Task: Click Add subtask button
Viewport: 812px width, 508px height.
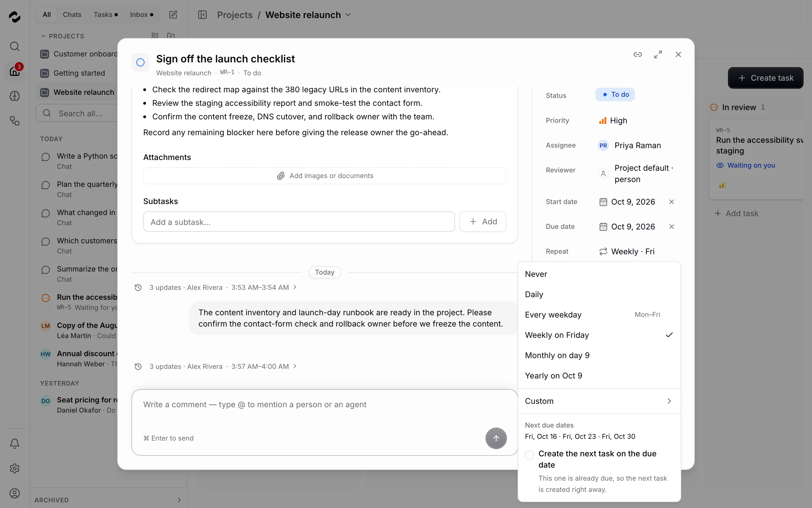Action: 483,222
